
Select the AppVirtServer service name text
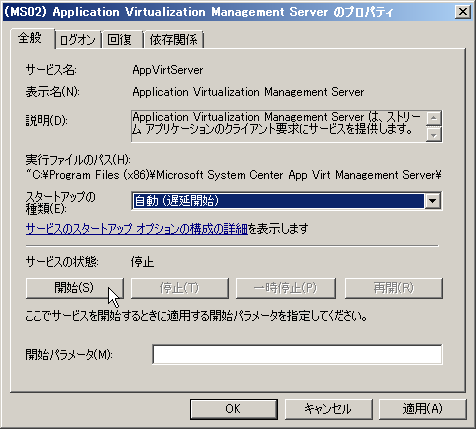pyautogui.click(x=168, y=70)
